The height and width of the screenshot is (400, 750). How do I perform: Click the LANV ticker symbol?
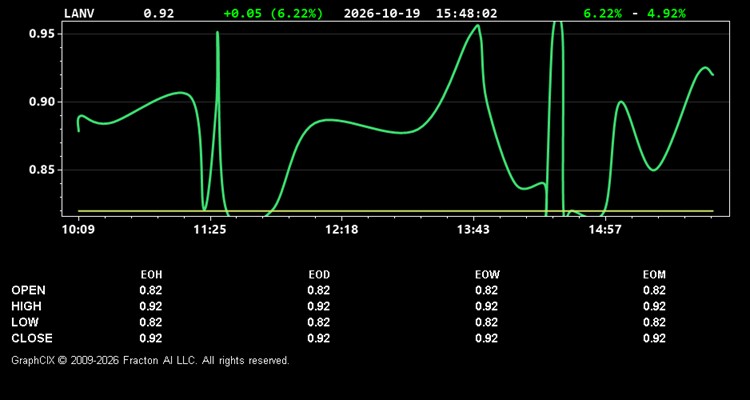pyautogui.click(x=79, y=13)
